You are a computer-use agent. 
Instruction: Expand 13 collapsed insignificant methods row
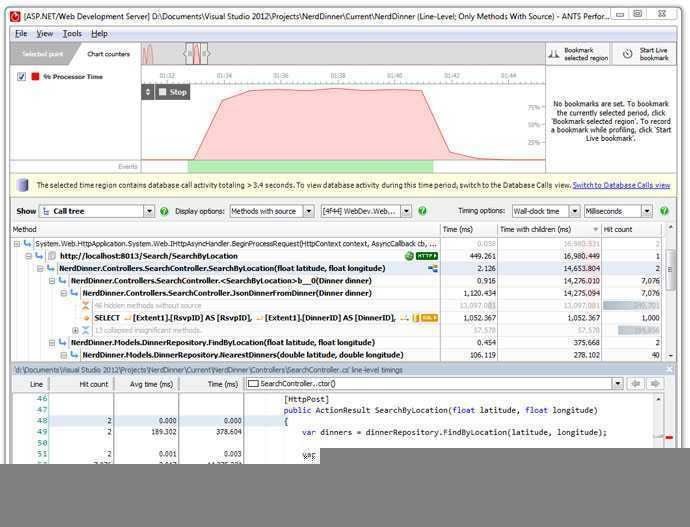point(75,330)
